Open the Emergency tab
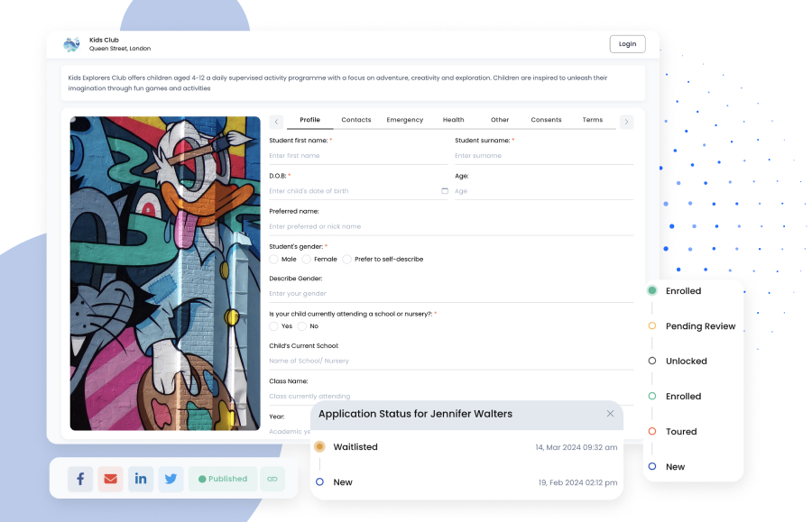This screenshot has width=812, height=522. click(x=405, y=120)
